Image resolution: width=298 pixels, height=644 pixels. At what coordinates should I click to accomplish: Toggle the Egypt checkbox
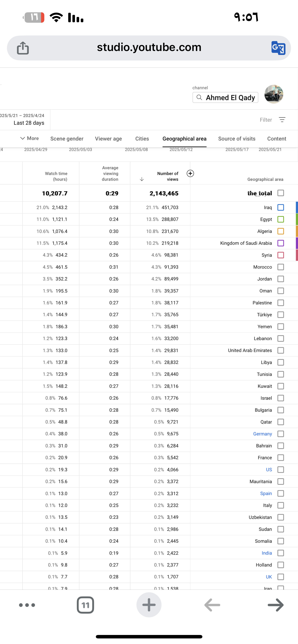[281, 219]
